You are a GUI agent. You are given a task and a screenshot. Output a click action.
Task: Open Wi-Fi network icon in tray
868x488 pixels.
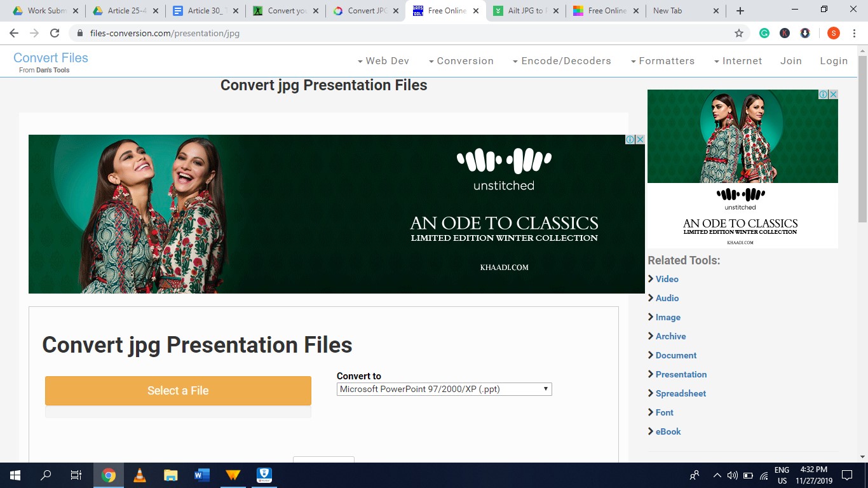764,475
